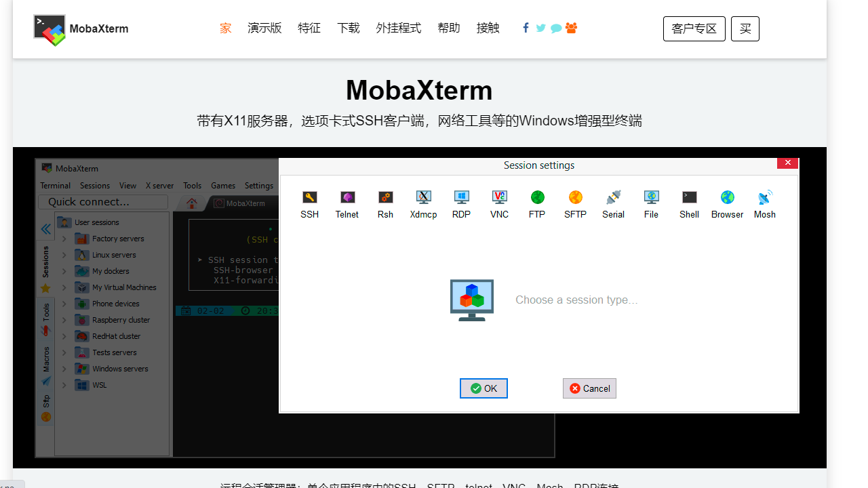Viewport: 868px width, 488px height.
Task: Pick the RDP session type
Action: 461,203
